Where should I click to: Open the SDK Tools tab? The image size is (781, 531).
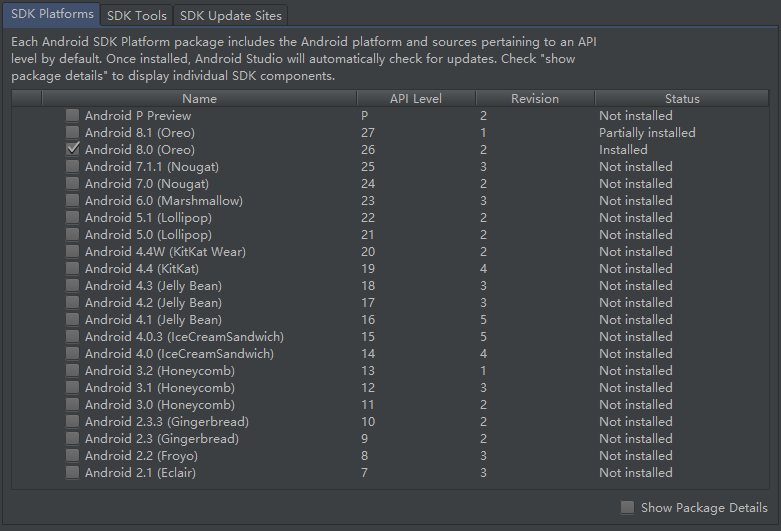click(136, 15)
